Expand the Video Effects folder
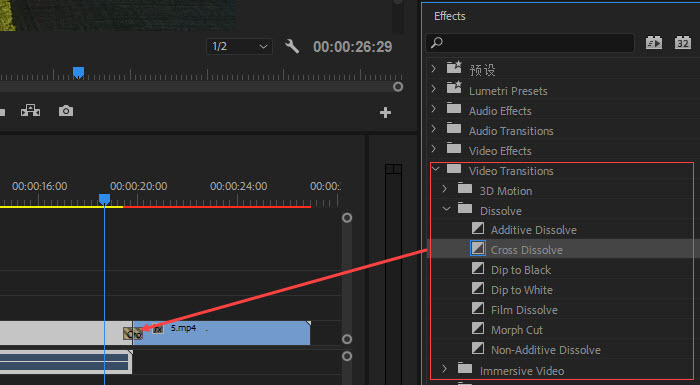Image resolution: width=700 pixels, height=385 pixels. (x=433, y=149)
